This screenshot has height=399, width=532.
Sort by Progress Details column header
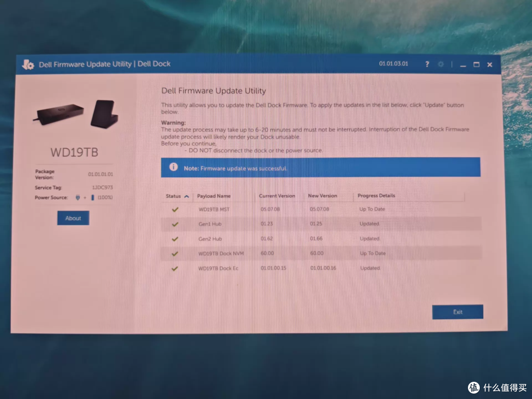(376, 196)
